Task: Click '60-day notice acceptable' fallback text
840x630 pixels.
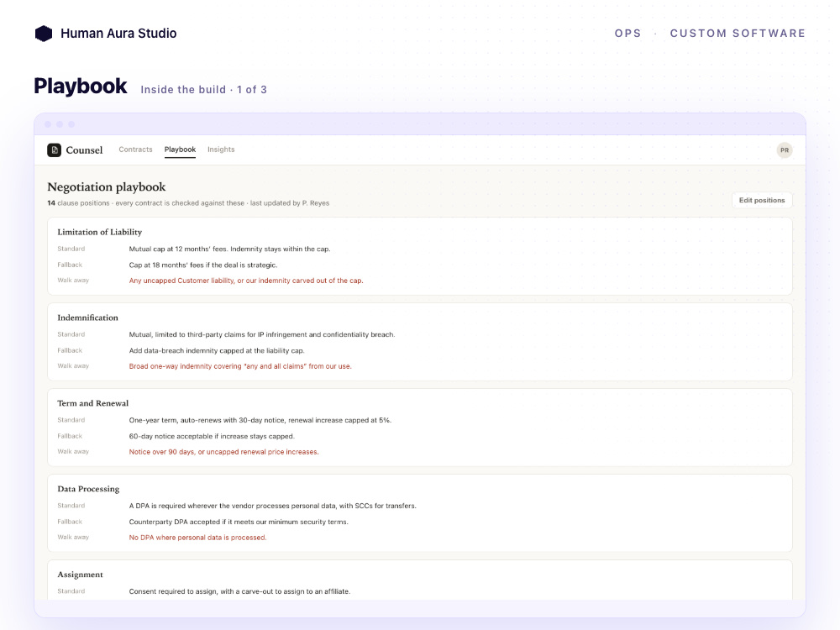Action: point(212,436)
